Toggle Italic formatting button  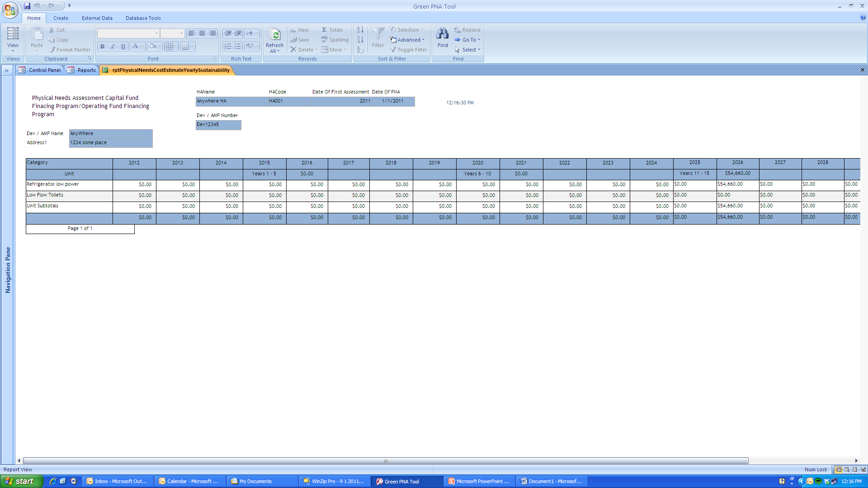coord(113,47)
